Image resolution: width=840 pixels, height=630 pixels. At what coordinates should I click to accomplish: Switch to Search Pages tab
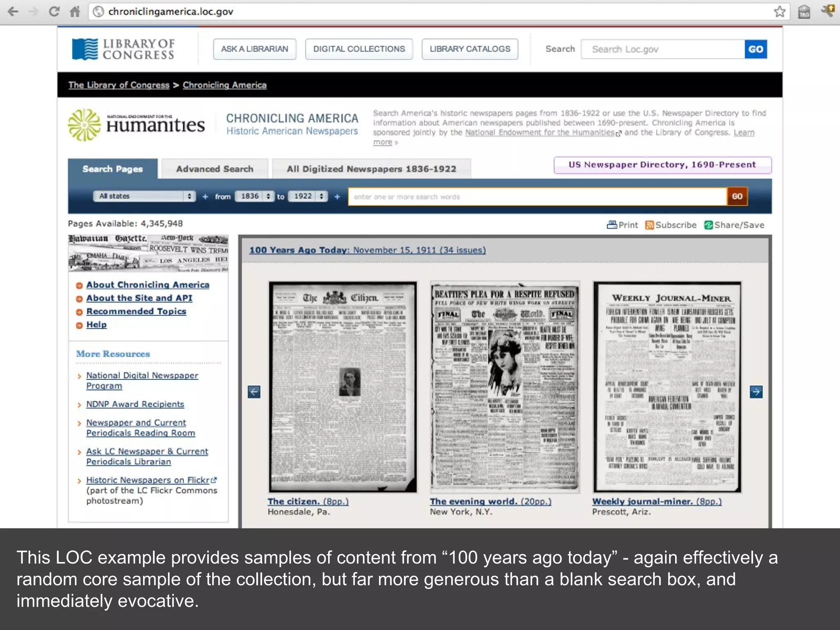113,169
